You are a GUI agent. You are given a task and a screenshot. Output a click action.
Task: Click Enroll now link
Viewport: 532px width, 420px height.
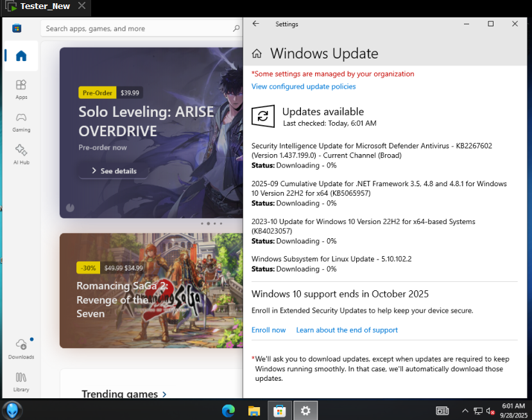(x=268, y=330)
